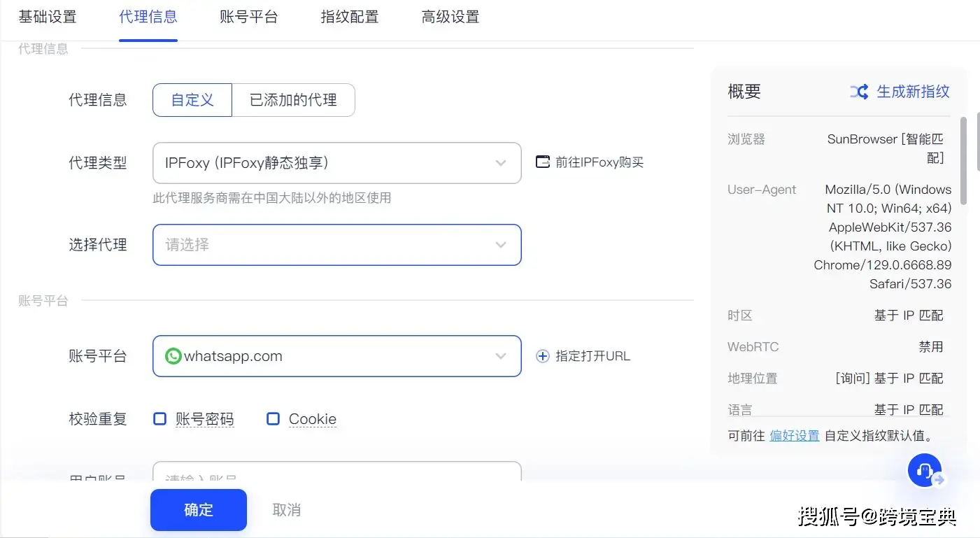Switch to the 基础设置 tab

click(x=48, y=17)
